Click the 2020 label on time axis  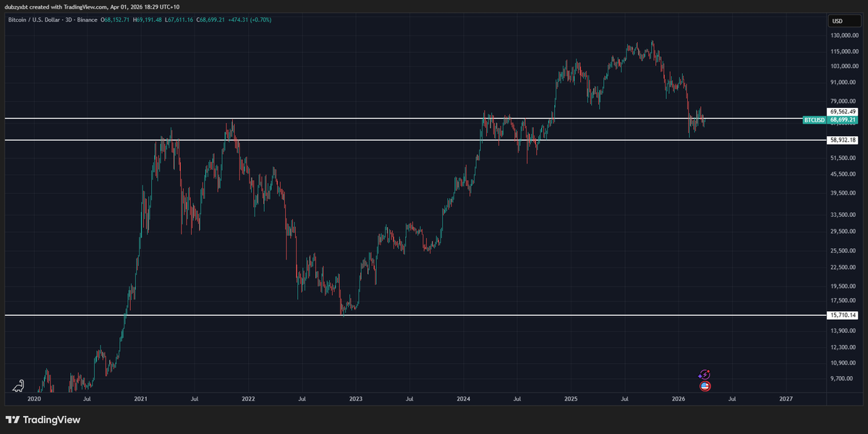point(34,399)
